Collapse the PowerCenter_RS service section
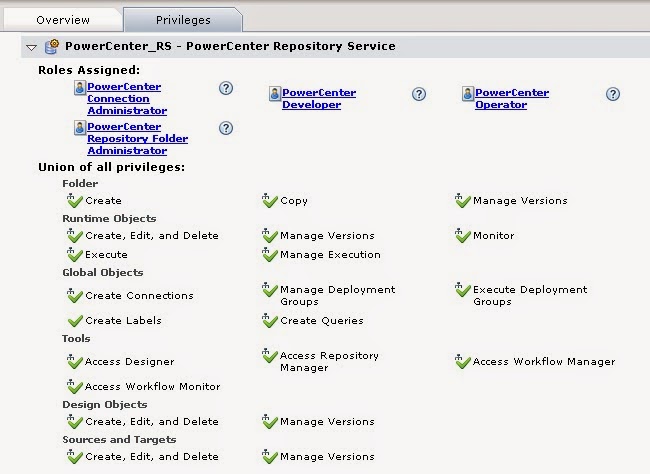 [31, 47]
